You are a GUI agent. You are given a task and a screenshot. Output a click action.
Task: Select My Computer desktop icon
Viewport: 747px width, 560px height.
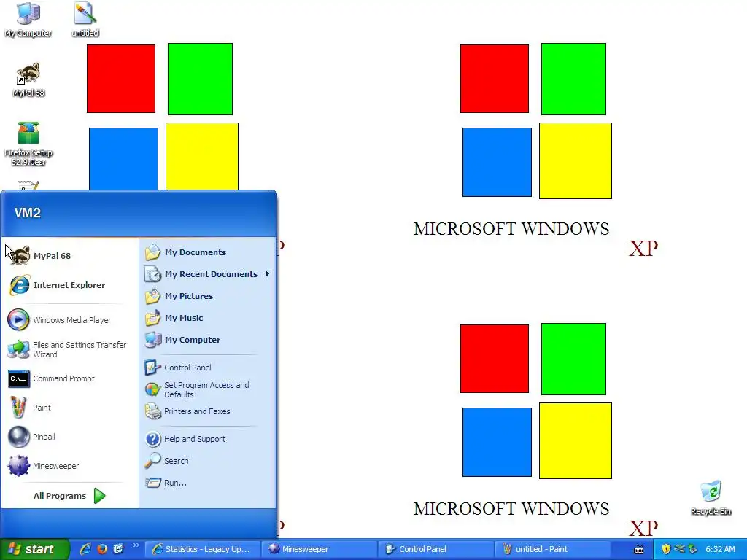[x=28, y=20]
